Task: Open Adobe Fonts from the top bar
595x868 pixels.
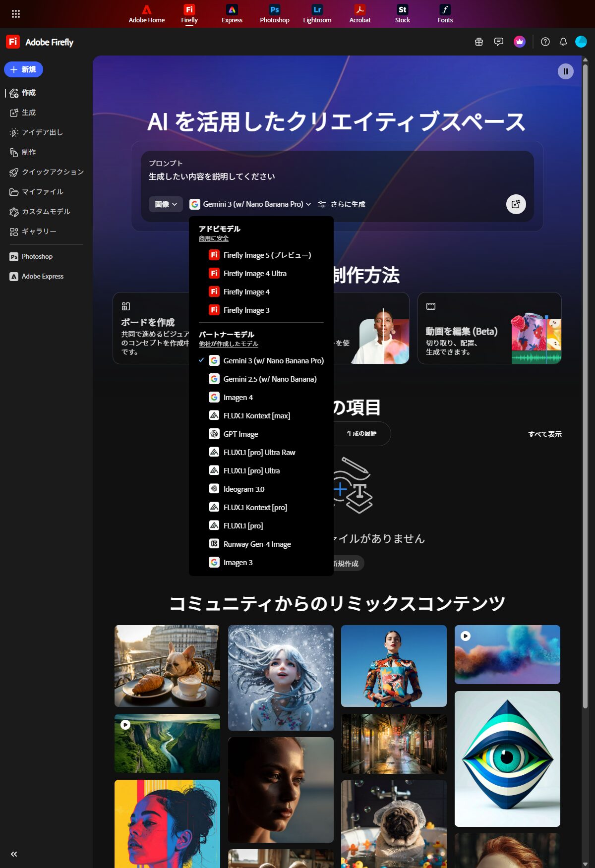Action: point(445,14)
